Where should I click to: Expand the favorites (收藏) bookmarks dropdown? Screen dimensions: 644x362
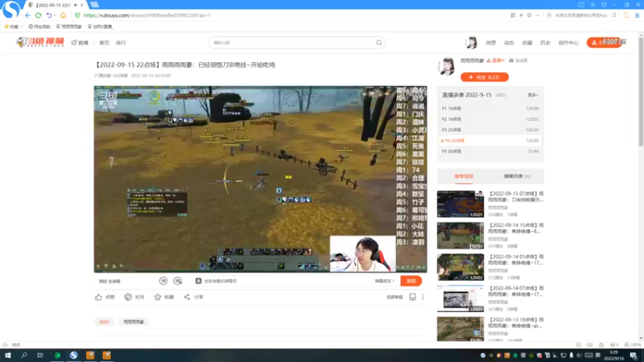pyautogui.click(x=22, y=27)
